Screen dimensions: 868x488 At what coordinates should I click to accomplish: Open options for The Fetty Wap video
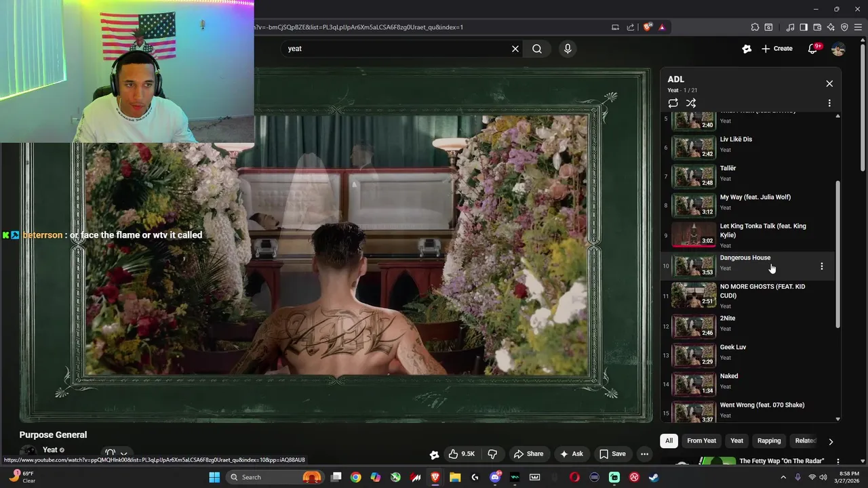837,462
